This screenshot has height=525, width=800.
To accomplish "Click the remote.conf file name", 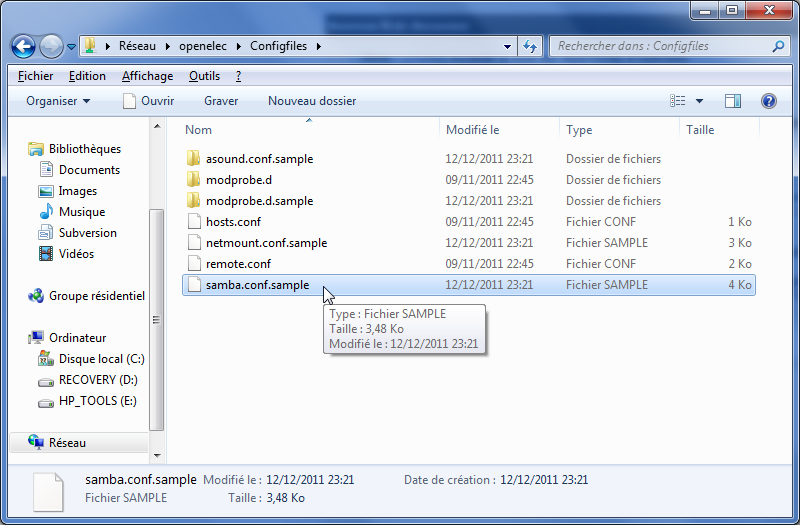I will coord(238,263).
